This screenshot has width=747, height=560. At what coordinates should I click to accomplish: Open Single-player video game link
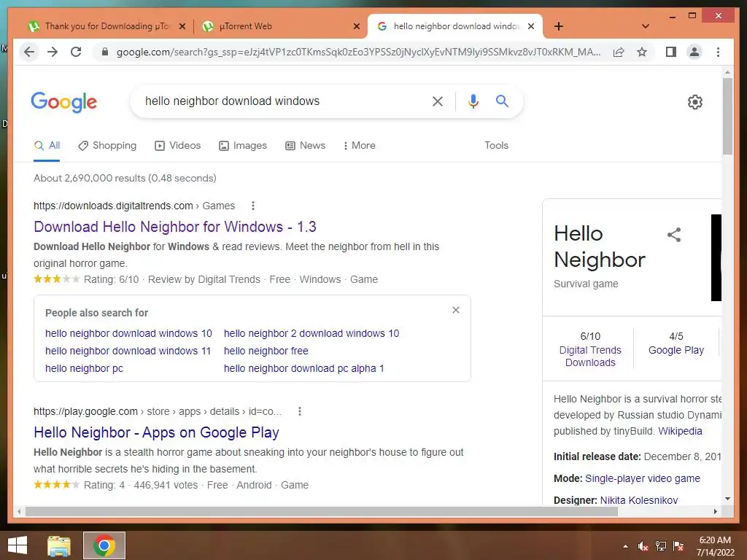643,478
